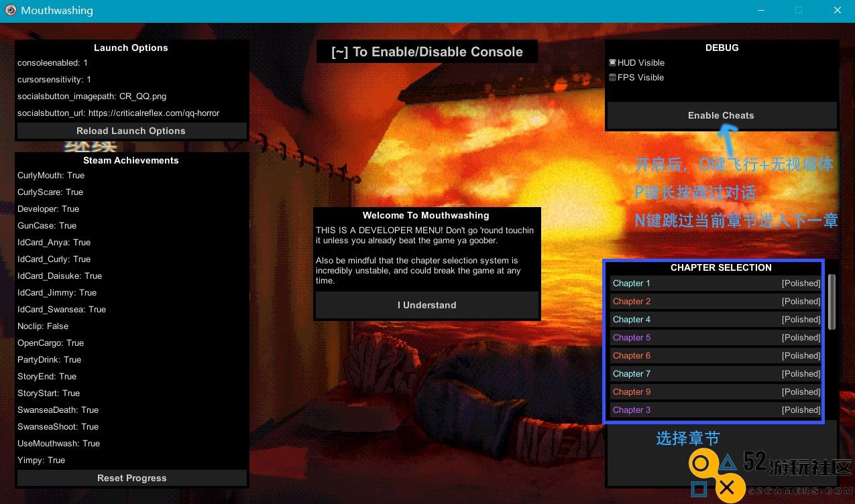The image size is (855, 504).
Task: Click the console enable/disable hint banner
Action: 427,52
